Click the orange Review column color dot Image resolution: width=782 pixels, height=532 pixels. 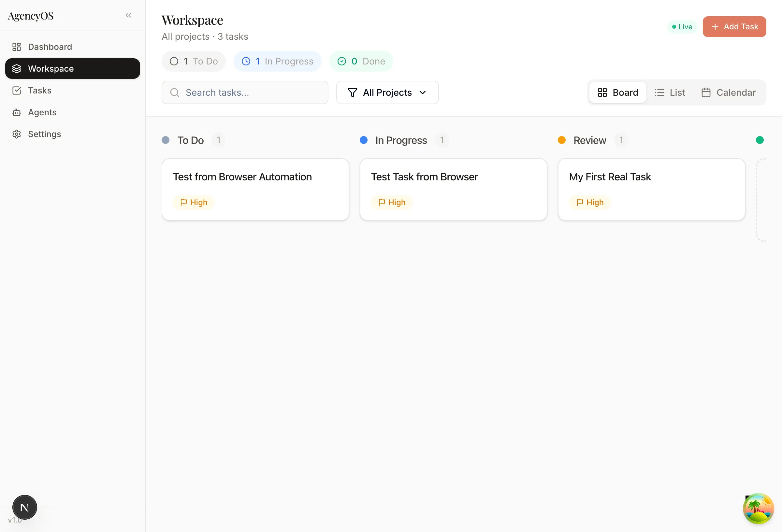pos(562,140)
